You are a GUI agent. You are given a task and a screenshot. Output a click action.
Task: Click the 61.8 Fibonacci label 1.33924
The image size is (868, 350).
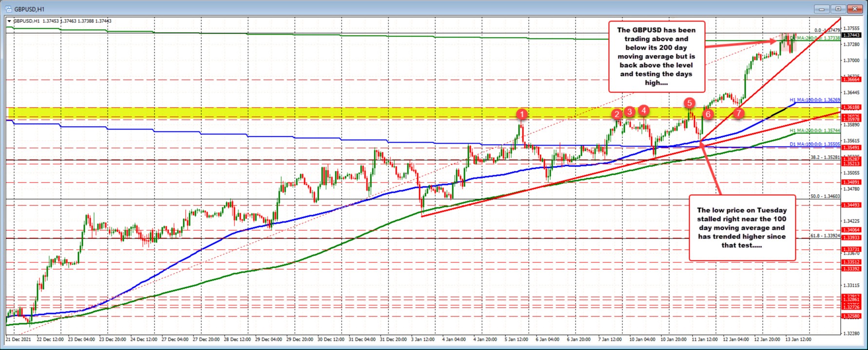pyautogui.click(x=825, y=236)
